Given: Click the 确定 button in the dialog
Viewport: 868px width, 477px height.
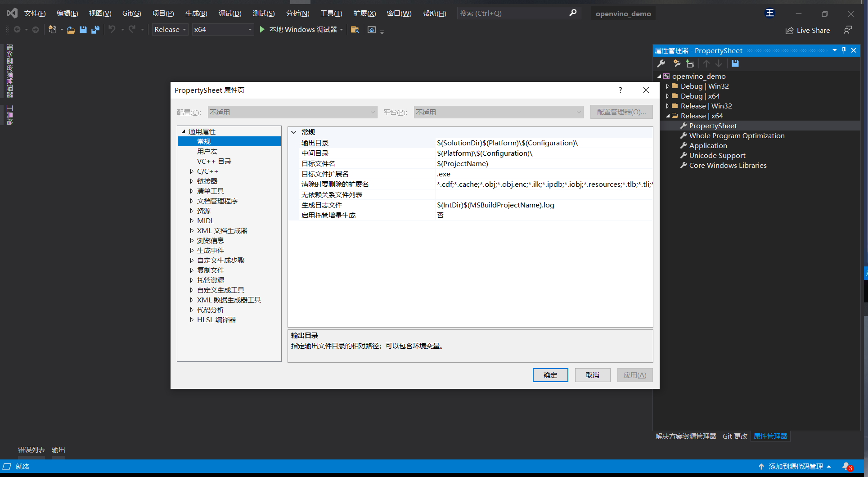Looking at the screenshot, I should [x=550, y=375].
